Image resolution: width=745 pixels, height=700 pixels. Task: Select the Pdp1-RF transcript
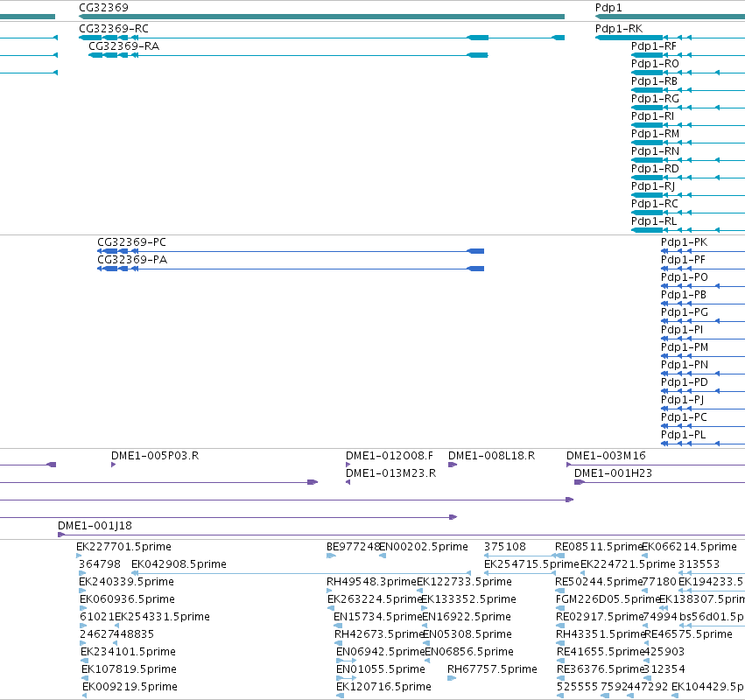(688, 55)
